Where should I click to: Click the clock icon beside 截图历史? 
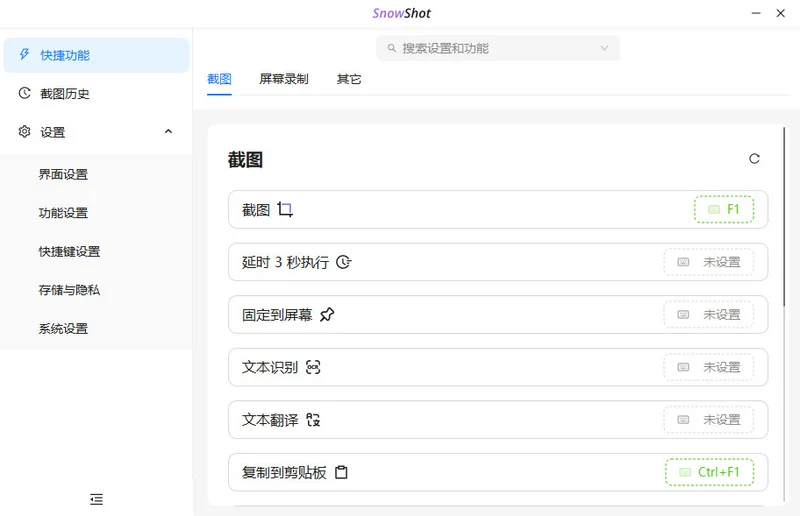24,93
